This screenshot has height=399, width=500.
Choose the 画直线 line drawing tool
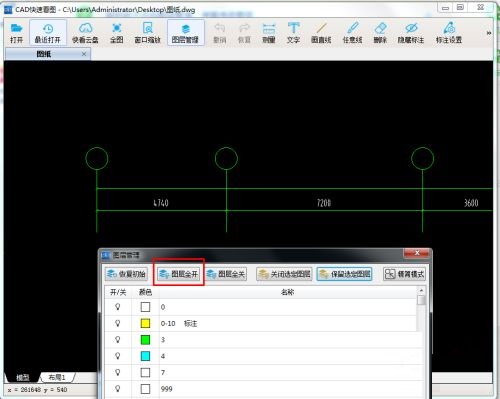tap(321, 33)
